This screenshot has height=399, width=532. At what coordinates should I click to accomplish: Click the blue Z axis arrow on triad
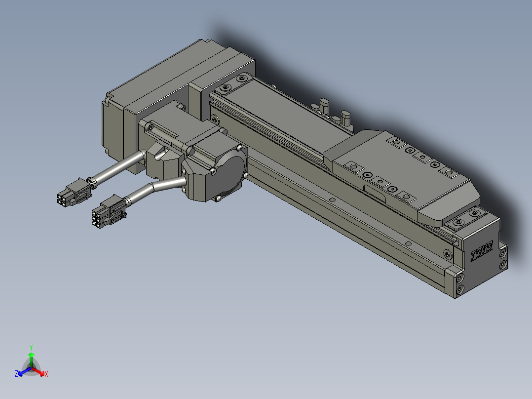(25, 371)
